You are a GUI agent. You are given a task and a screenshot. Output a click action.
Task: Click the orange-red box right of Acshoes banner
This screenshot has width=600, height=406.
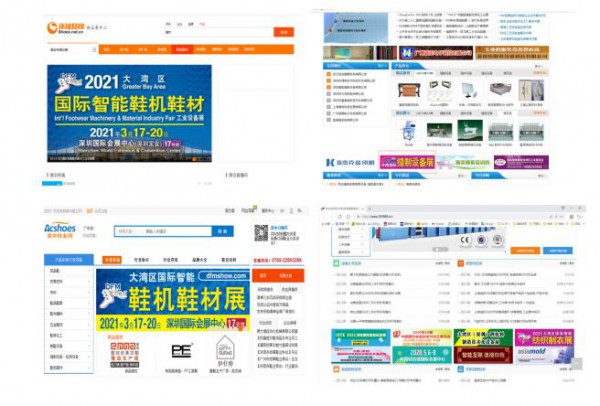278,276
